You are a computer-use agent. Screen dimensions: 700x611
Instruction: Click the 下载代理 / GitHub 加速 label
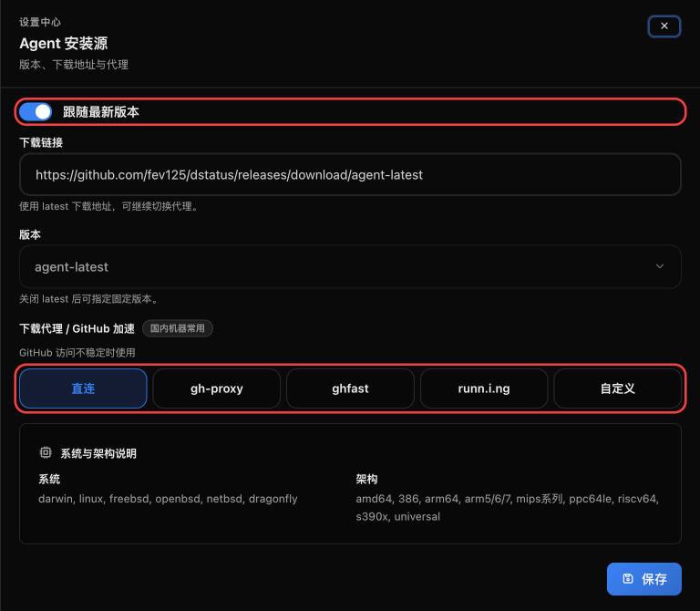pos(77,328)
